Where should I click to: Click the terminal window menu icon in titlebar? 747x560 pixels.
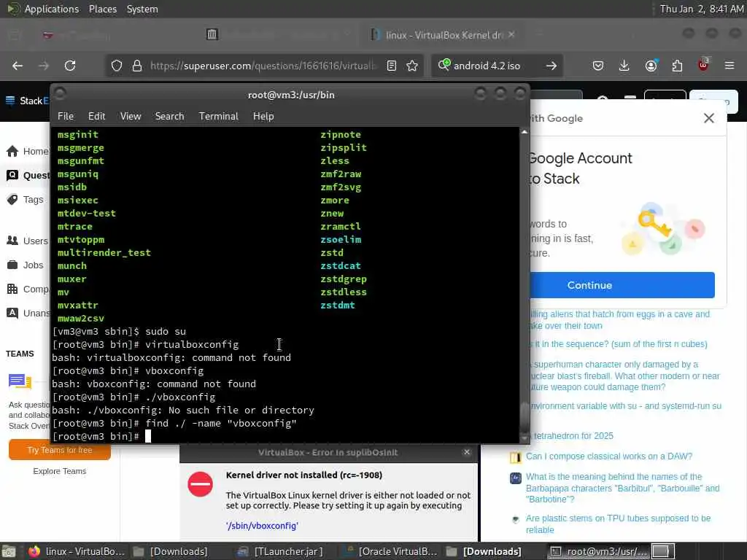(60, 94)
